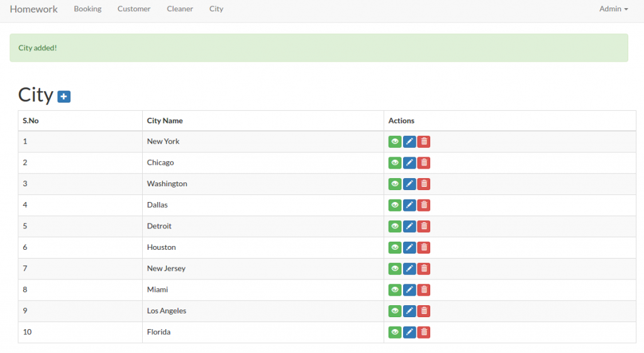Delete the Miami city row
Viewport: 644px width, 353px height.
click(x=424, y=289)
